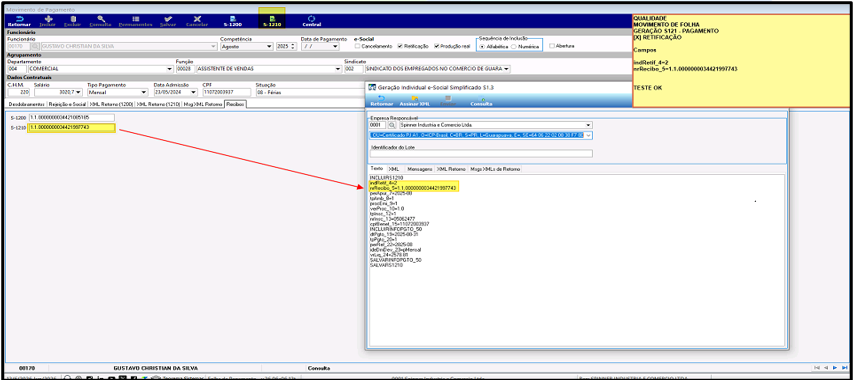Click the Empresa code field 0001
This screenshot has width=855, height=380.
378,125
